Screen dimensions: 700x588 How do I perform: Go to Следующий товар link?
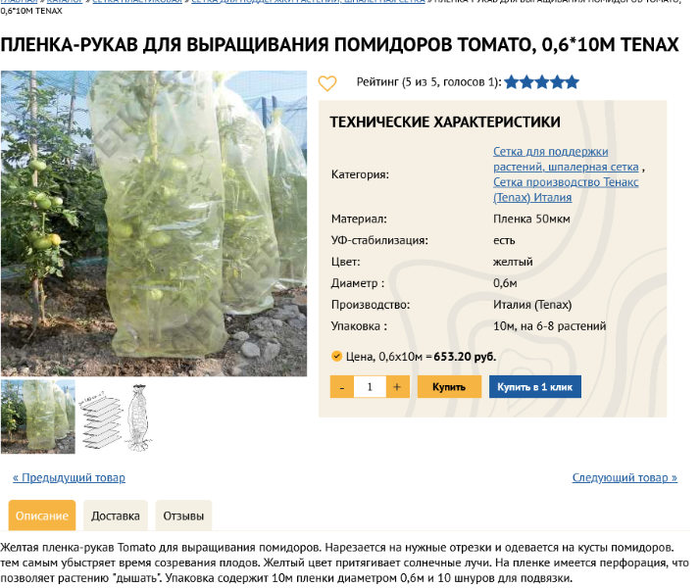click(625, 478)
